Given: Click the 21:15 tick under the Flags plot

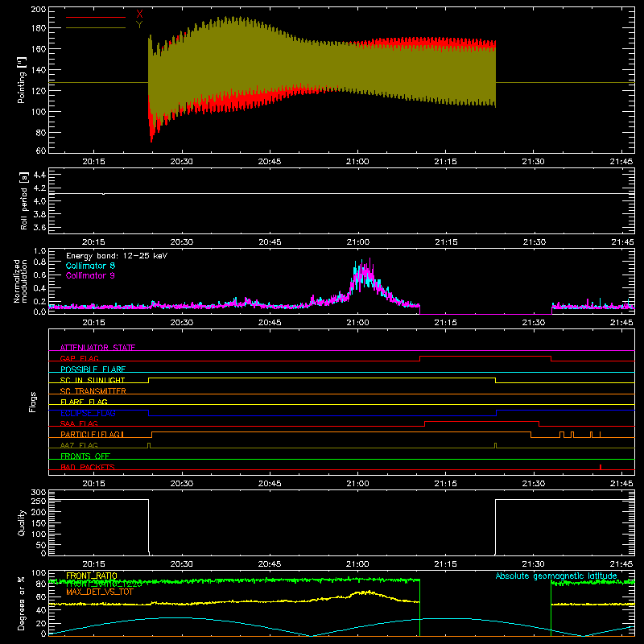Looking at the screenshot, I should [446, 484].
